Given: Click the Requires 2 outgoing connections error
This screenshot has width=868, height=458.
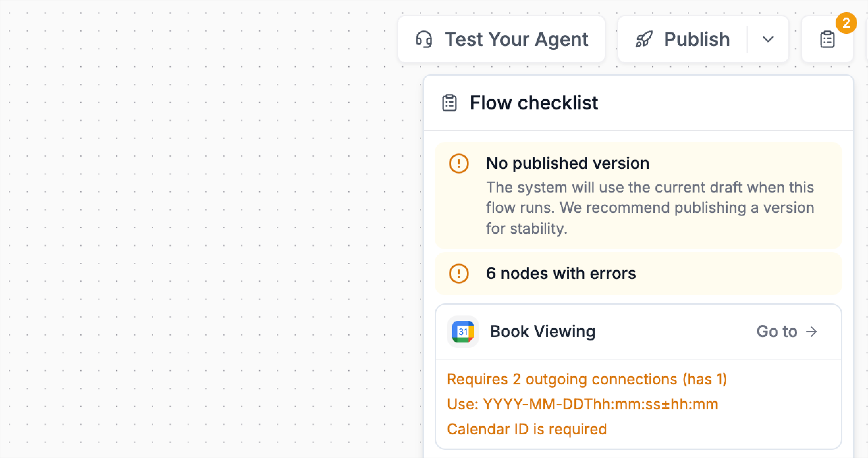Looking at the screenshot, I should point(587,379).
